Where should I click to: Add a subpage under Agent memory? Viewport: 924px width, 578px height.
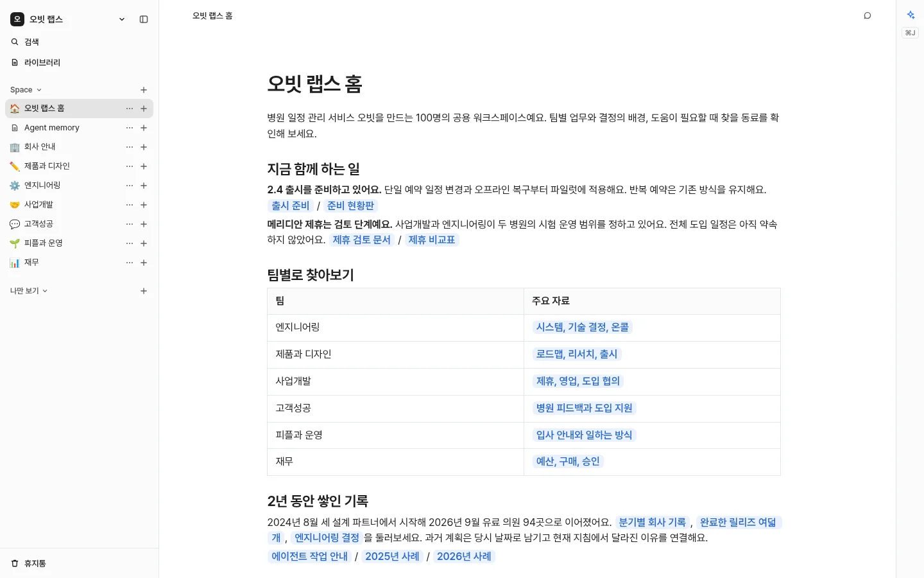click(x=144, y=128)
